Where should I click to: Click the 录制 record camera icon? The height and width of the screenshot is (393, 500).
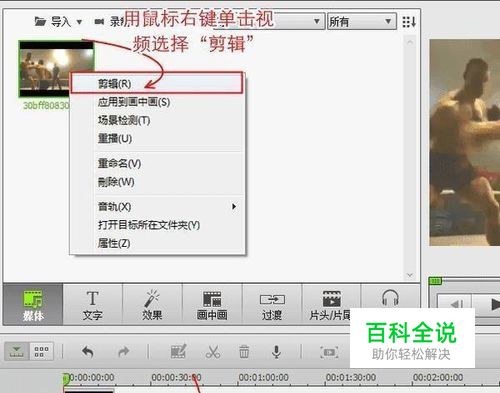click(x=99, y=22)
